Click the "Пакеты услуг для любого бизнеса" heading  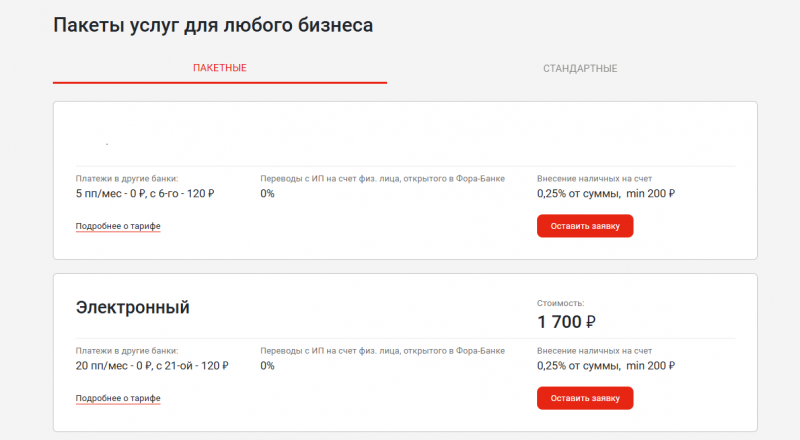coord(213,25)
